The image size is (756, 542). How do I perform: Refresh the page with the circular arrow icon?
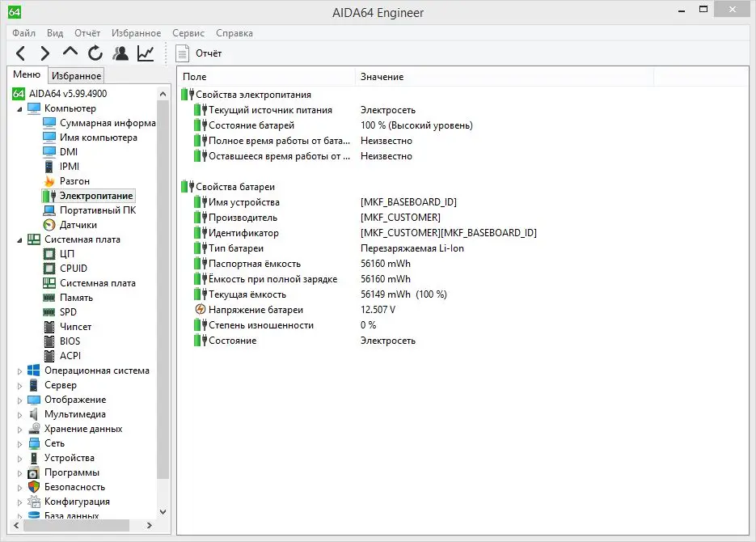[95, 53]
